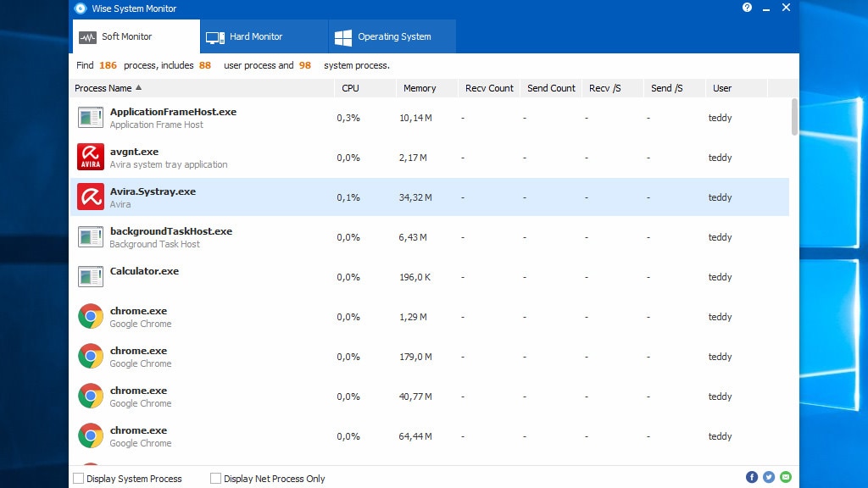Select the Avira.Systray.exe process name
The width and height of the screenshot is (868, 488).
pyautogui.click(x=153, y=191)
